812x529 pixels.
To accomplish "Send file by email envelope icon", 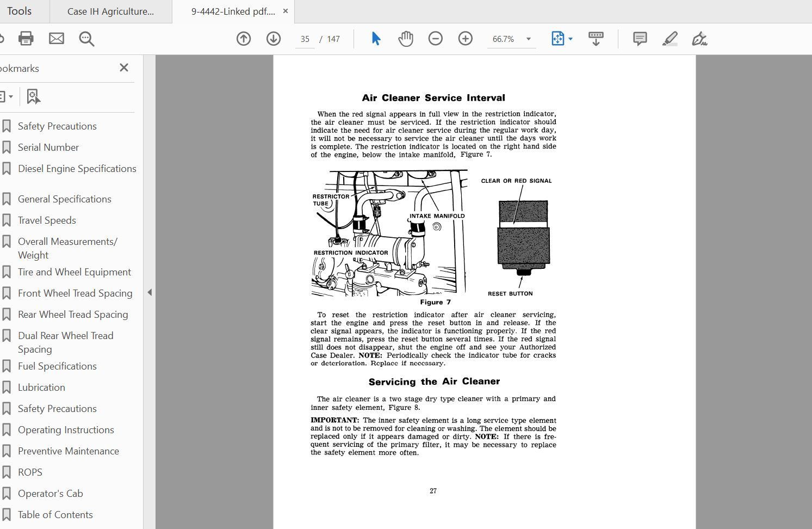I will click(57, 39).
